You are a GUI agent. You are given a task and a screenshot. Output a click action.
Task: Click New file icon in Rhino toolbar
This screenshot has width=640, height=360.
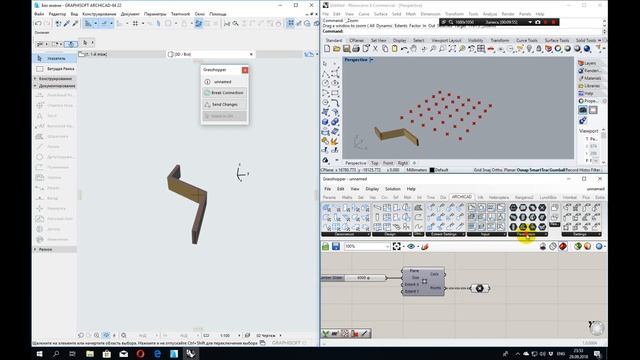(x=327, y=49)
